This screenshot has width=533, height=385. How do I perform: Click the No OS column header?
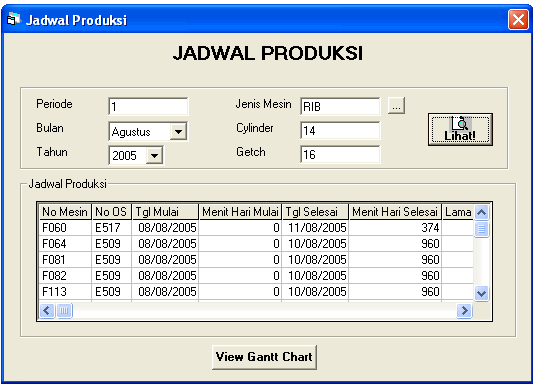111,212
